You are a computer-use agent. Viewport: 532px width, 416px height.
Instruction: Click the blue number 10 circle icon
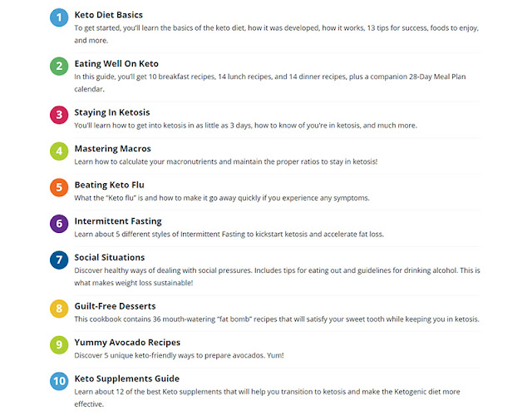(x=58, y=381)
